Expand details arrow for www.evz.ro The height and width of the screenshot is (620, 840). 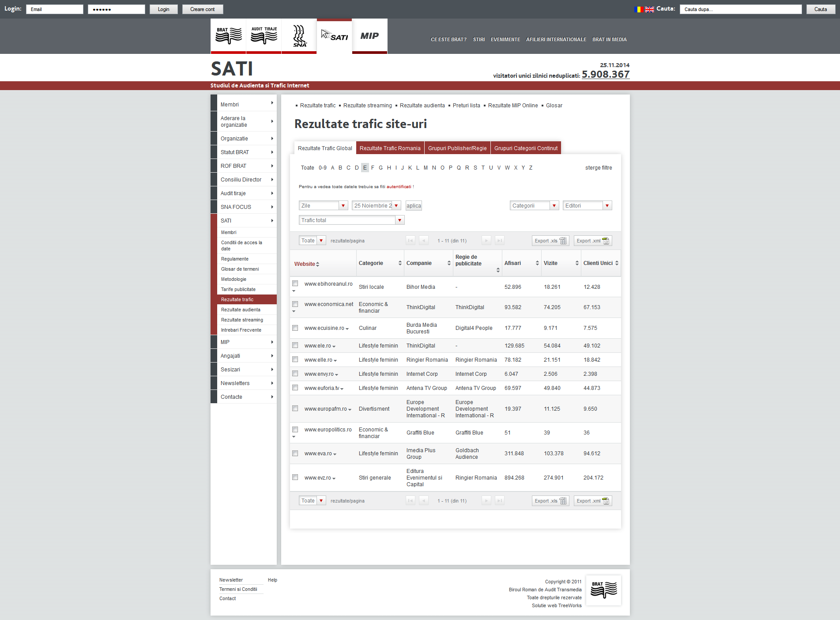pos(334,479)
